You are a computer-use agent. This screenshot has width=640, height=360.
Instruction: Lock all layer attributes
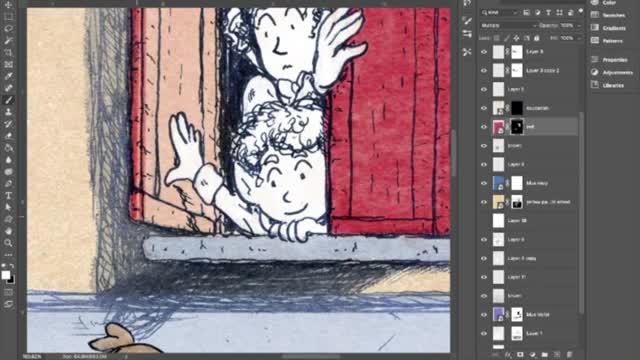click(x=536, y=38)
